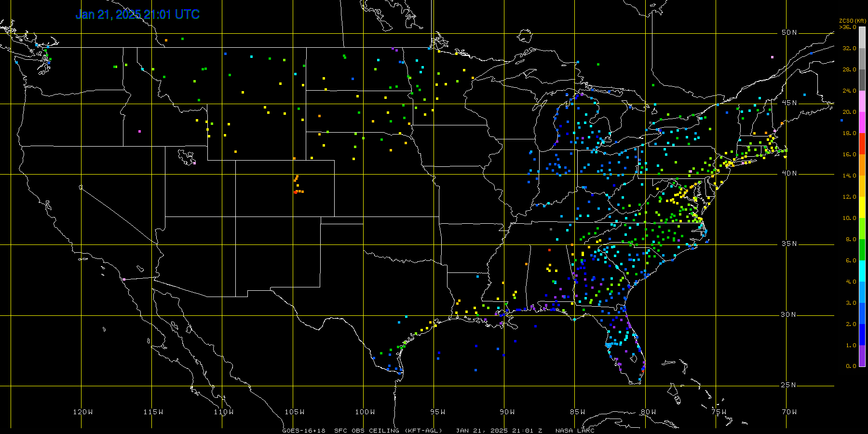Click the '6.0' legend label

pos(851,260)
